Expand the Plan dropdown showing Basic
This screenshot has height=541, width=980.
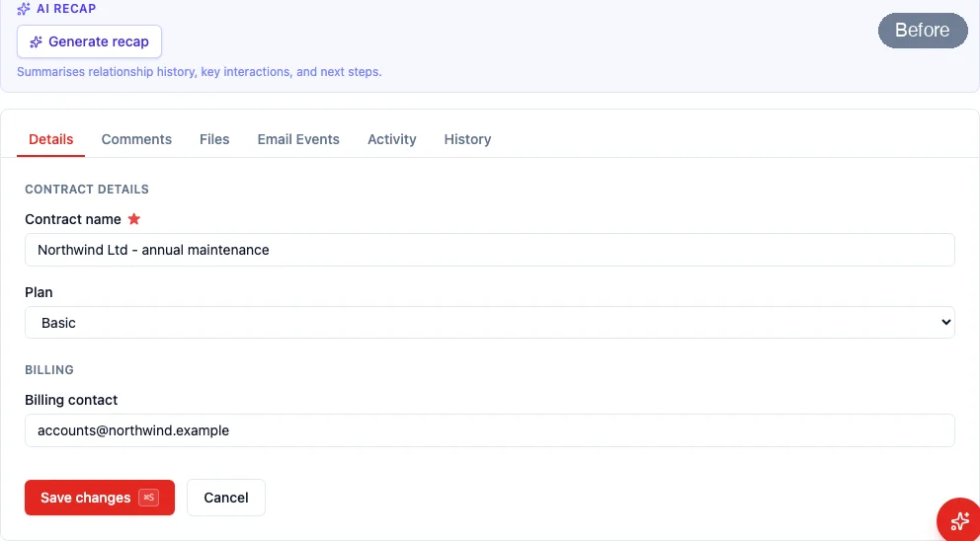coord(489,323)
